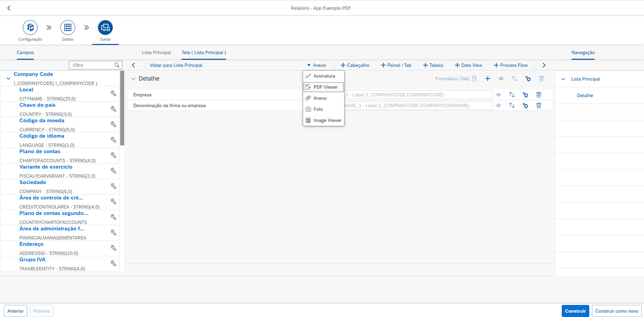Open the Dados wizard step
Screen dimensions: 644x317
coord(68,27)
